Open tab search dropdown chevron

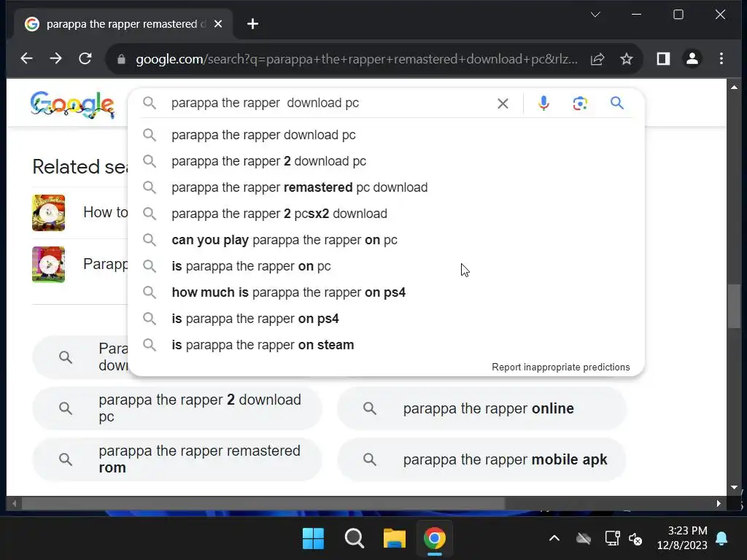595,15
